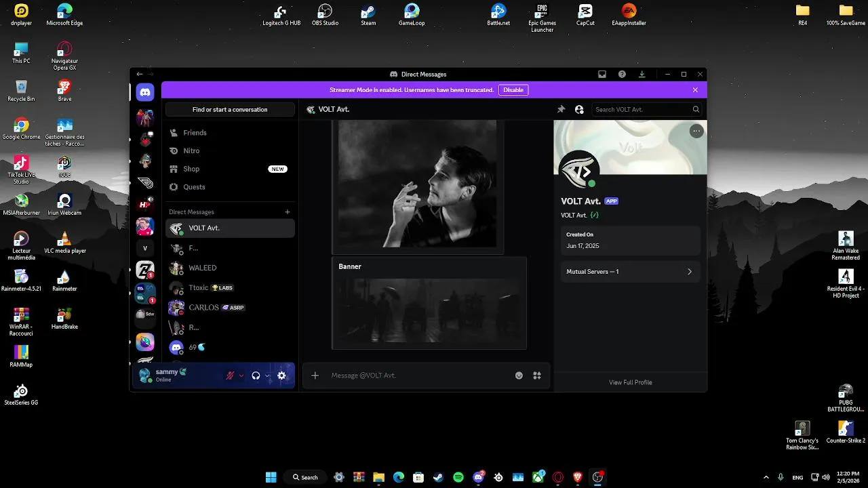Open the F... direct message

tap(230, 248)
